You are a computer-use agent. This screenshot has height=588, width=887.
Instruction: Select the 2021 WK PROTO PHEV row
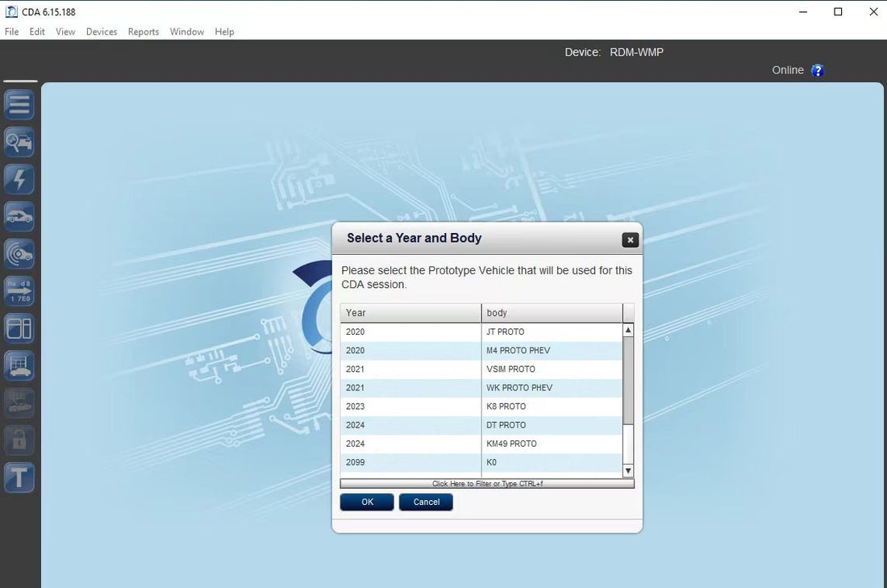(x=481, y=388)
